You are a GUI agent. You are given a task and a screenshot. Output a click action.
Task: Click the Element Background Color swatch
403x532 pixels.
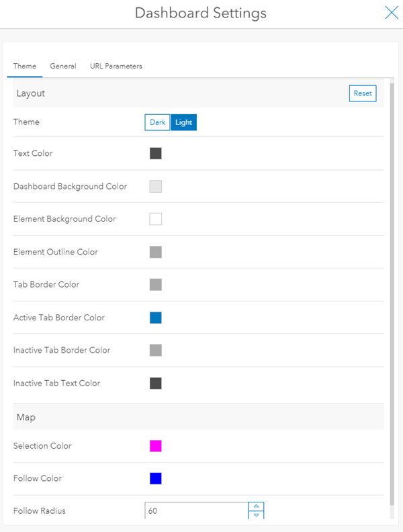[156, 219]
